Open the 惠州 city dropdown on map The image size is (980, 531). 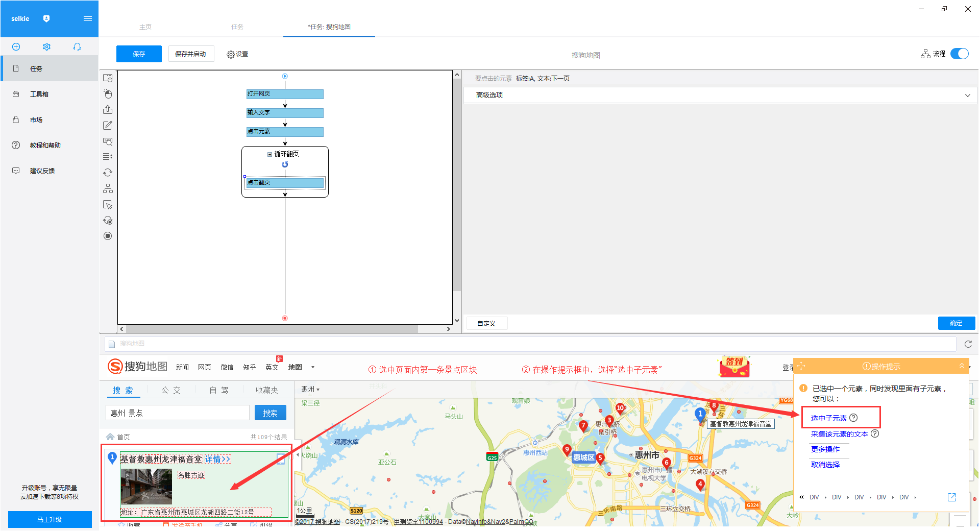tap(310, 390)
